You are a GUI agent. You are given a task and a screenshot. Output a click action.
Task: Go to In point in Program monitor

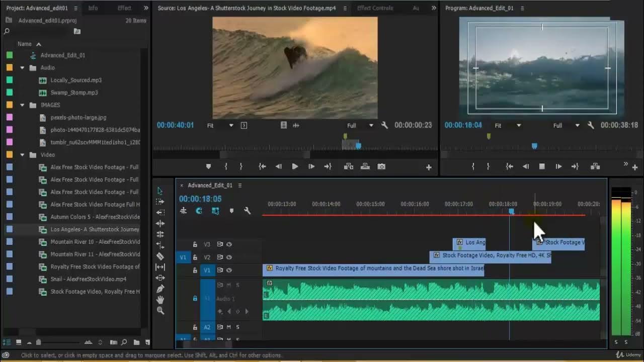(509, 166)
